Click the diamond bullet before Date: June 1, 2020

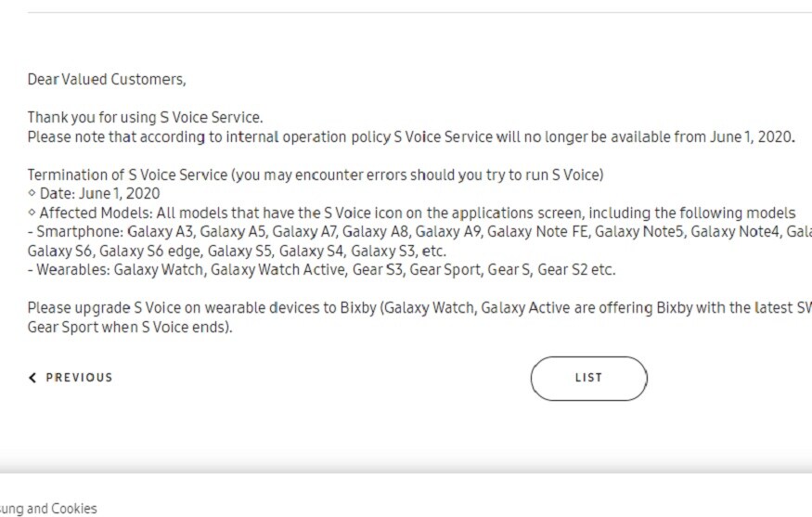tap(32, 193)
